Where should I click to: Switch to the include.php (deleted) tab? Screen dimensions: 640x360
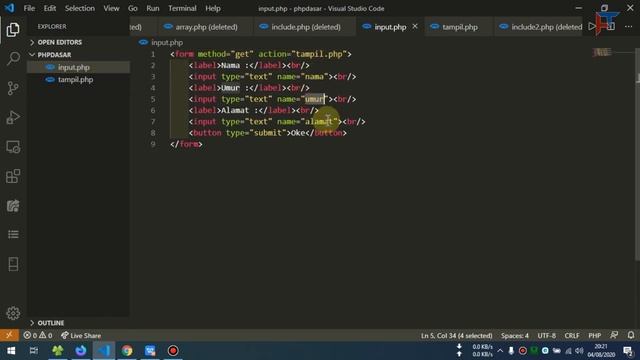306,27
